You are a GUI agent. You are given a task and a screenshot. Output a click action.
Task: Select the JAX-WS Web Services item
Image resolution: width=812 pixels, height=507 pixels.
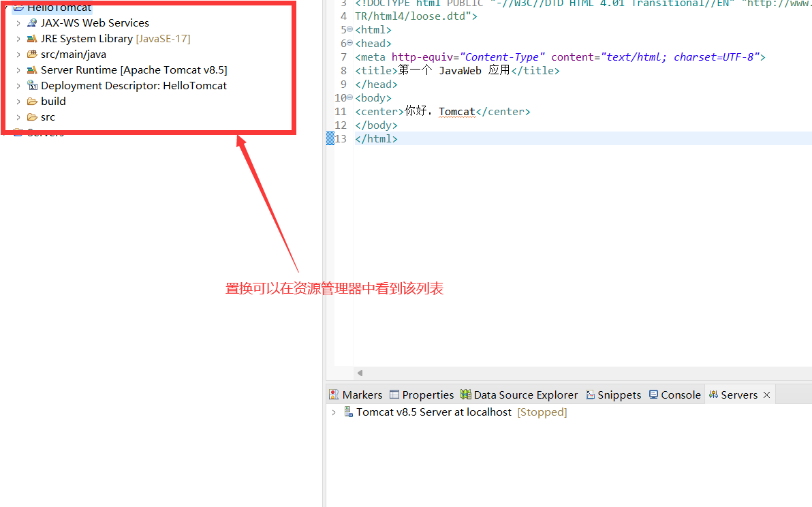[95, 22]
